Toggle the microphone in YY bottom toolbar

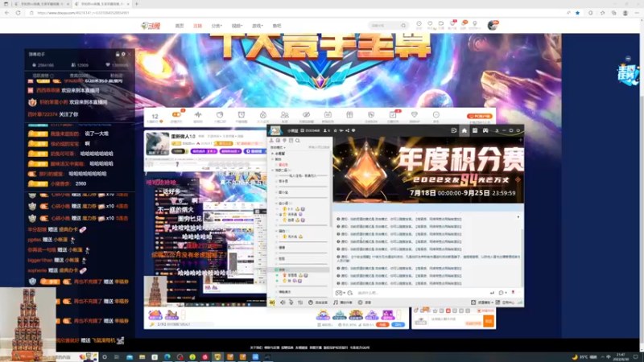pos(291,302)
